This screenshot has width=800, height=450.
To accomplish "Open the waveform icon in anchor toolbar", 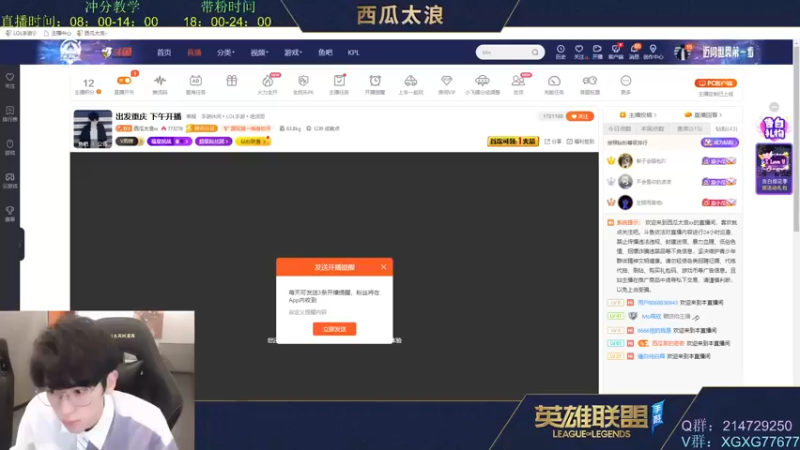I will point(160,81).
